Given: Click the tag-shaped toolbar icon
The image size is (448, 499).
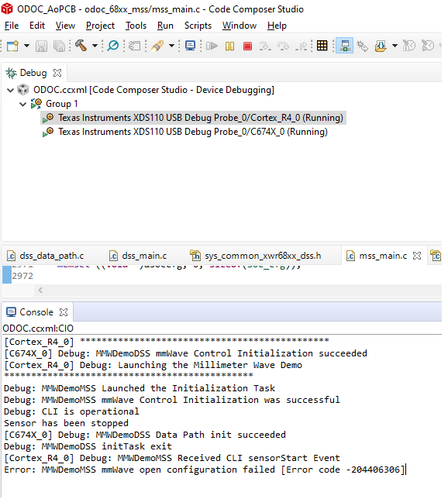Looking at the screenshot, I should (x=135, y=46).
